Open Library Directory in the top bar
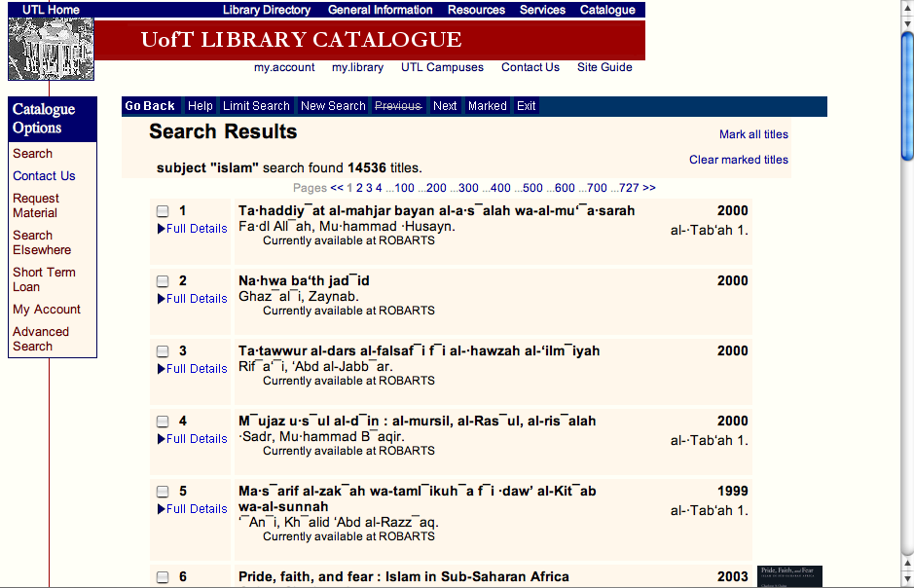 coord(267,10)
